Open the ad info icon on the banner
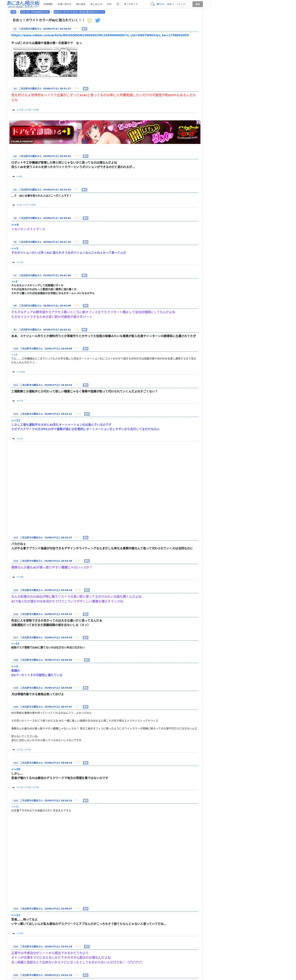Screen dimensions: 296x980 [x=198, y=122]
